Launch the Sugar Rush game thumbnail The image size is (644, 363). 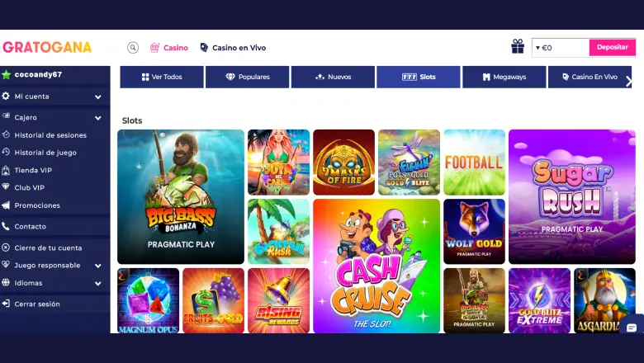click(x=572, y=196)
